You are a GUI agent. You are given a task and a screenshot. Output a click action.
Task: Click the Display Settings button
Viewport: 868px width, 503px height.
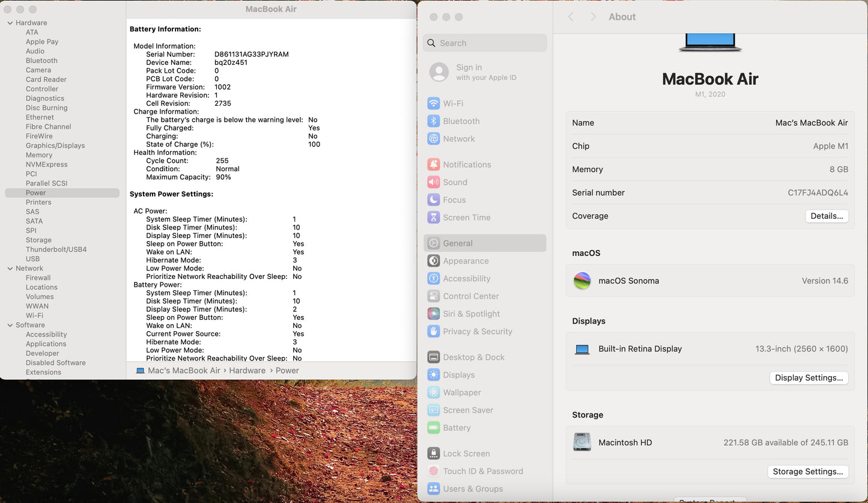click(x=809, y=378)
